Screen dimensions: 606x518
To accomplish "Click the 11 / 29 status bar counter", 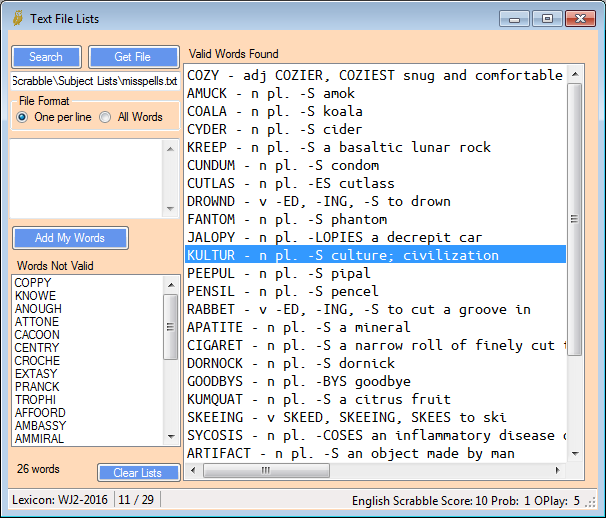I will click(136, 500).
